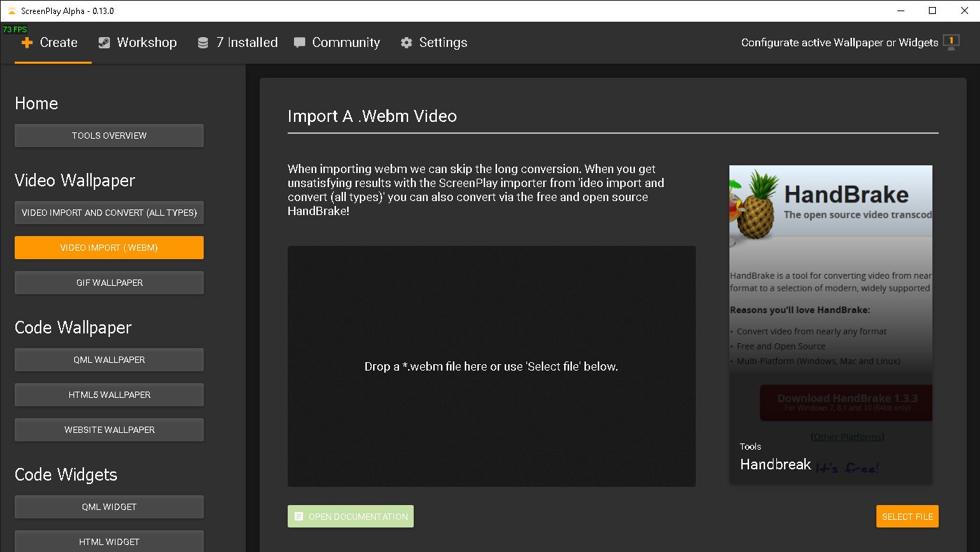
Task: Choose HTML5 Wallpaper
Action: coord(109,395)
